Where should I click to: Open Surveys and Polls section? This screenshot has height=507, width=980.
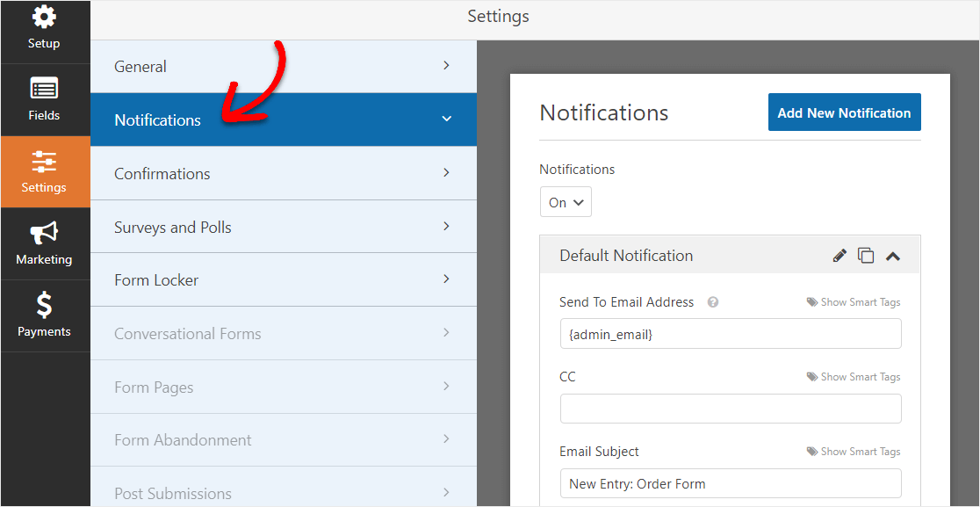coord(283,227)
